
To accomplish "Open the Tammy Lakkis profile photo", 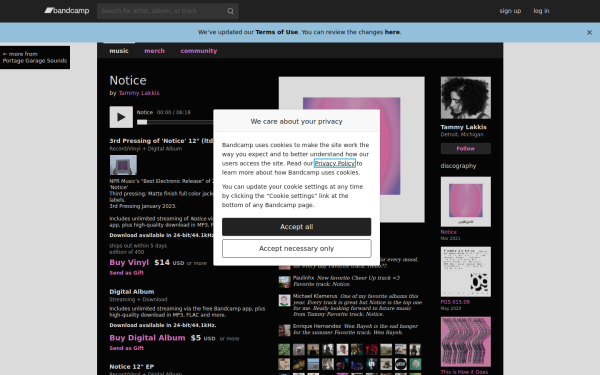I will 466,98.
